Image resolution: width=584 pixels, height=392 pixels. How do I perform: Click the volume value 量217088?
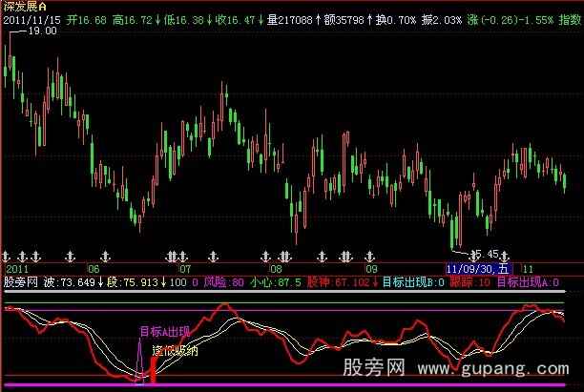[289, 20]
